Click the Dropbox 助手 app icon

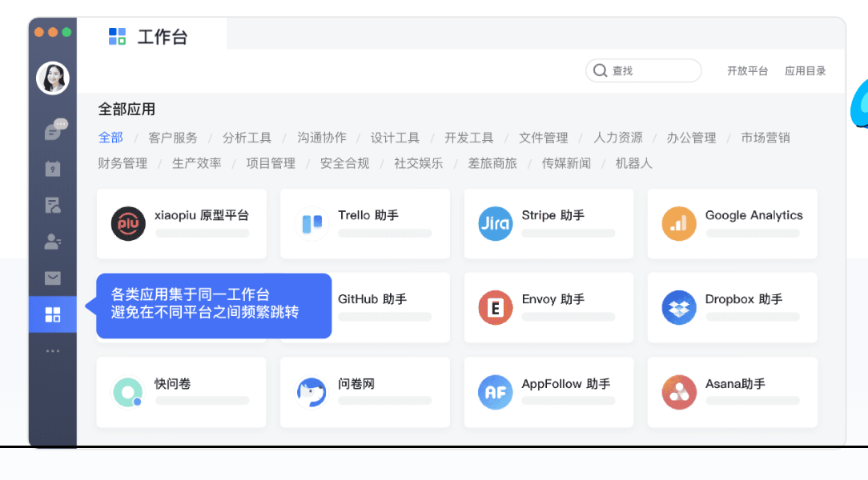679,308
